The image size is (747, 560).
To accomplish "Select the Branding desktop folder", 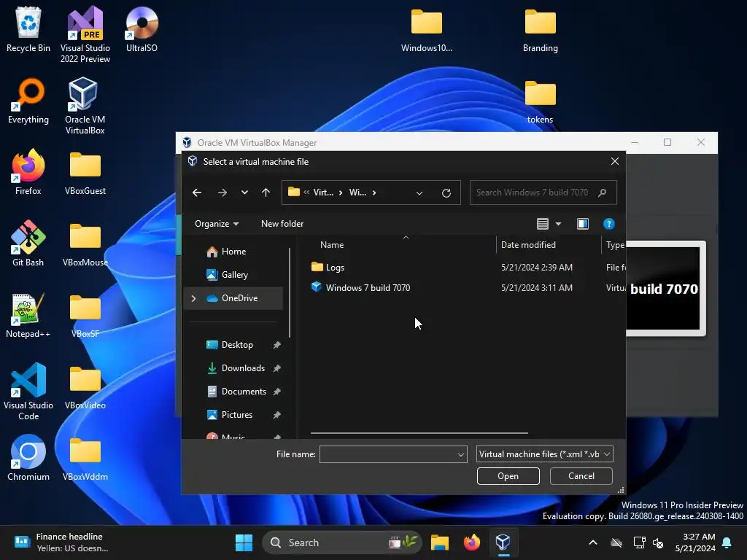I will tap(541, 29).
